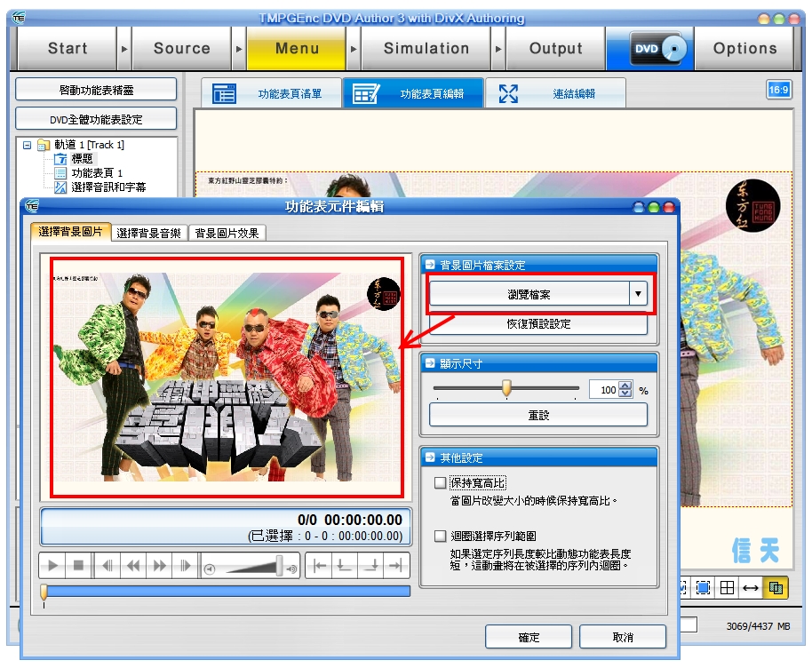The height and width of the screenshot is (668, 812).
Task: Click the 恢復預設設定 button
Action: coord(538,324)
